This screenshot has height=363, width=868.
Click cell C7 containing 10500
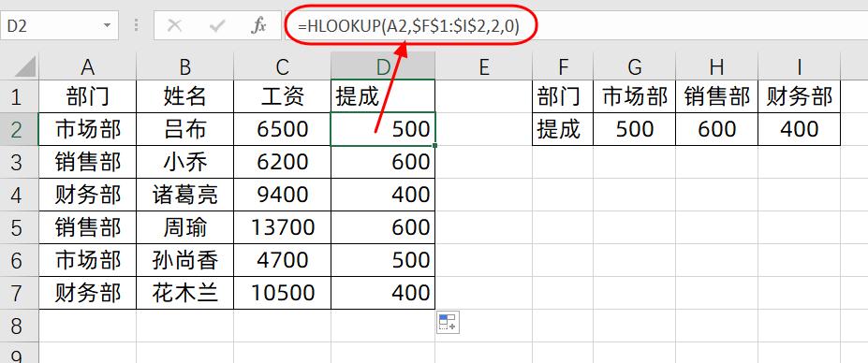coord(283,293)
